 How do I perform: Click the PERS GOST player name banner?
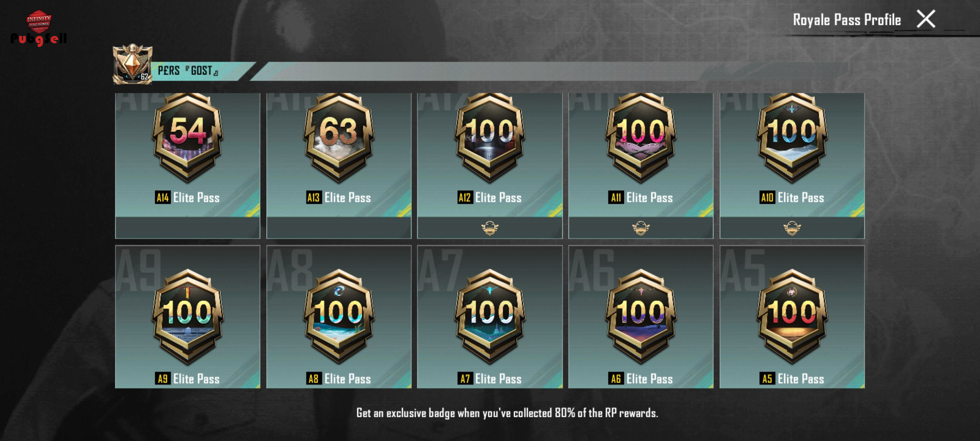coord(188,71)
